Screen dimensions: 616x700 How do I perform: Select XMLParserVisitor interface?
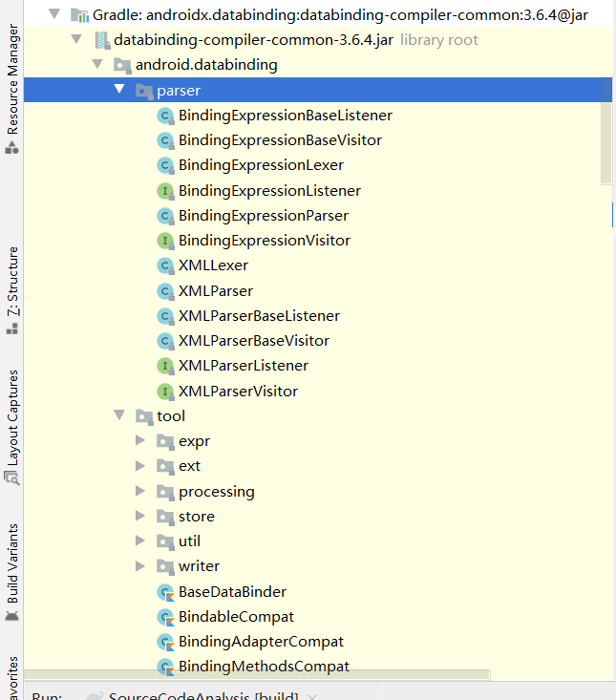(238, 392)
